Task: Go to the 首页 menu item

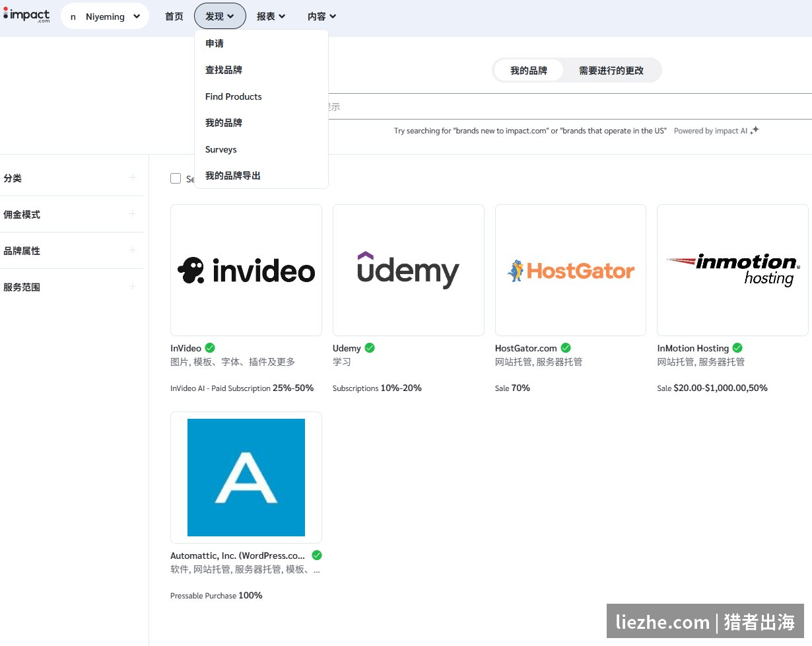Action: coord(174,17)
